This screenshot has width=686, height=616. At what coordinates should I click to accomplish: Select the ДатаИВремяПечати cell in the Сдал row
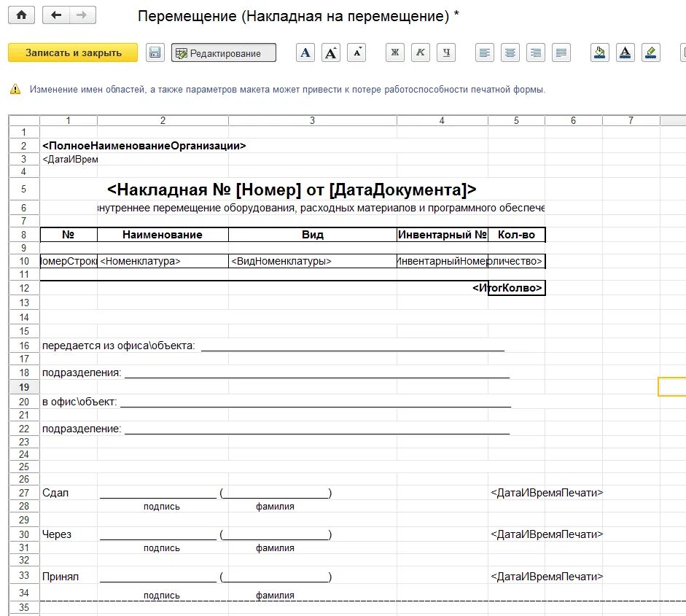pyautogui.click(x=547, y=493)
